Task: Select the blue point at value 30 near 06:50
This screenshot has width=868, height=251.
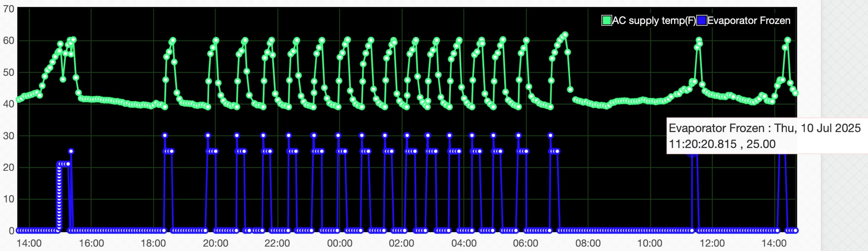Action: click(550, 135)
